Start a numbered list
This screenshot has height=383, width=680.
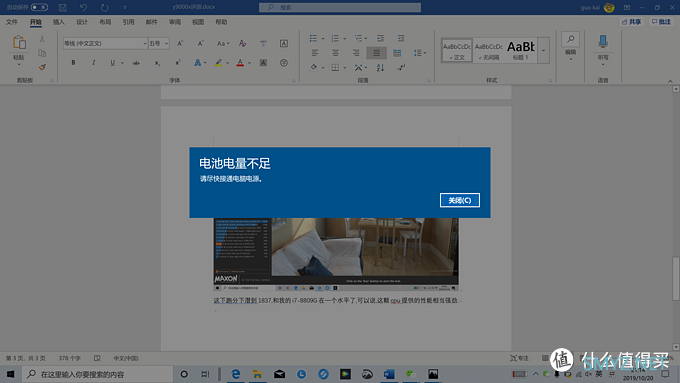click(335, 39)
